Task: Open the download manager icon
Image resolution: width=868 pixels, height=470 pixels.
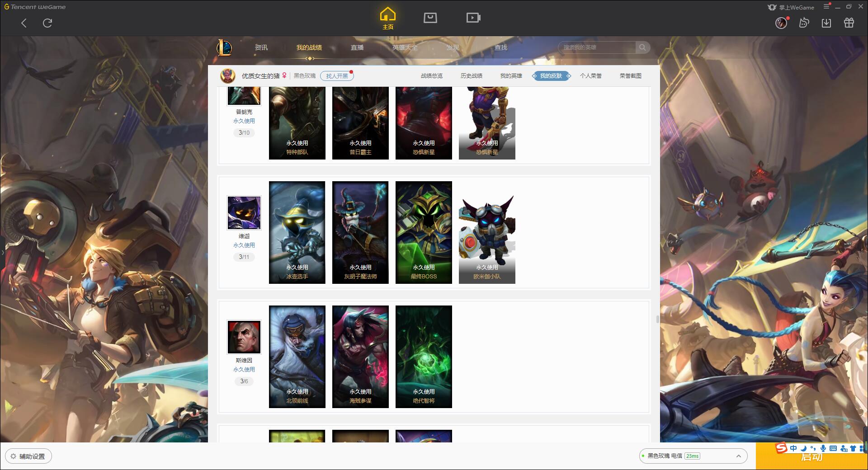Action: (826, 23)
